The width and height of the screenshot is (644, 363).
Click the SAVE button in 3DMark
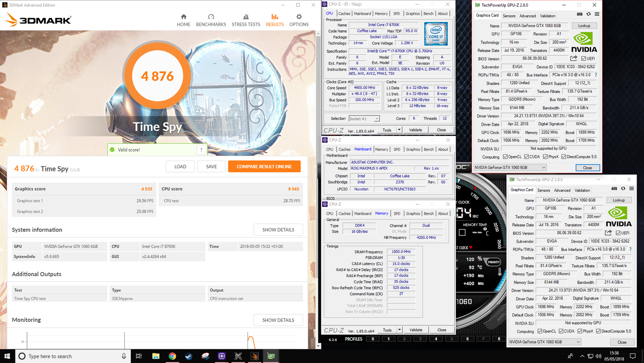[x=211, y=167]
